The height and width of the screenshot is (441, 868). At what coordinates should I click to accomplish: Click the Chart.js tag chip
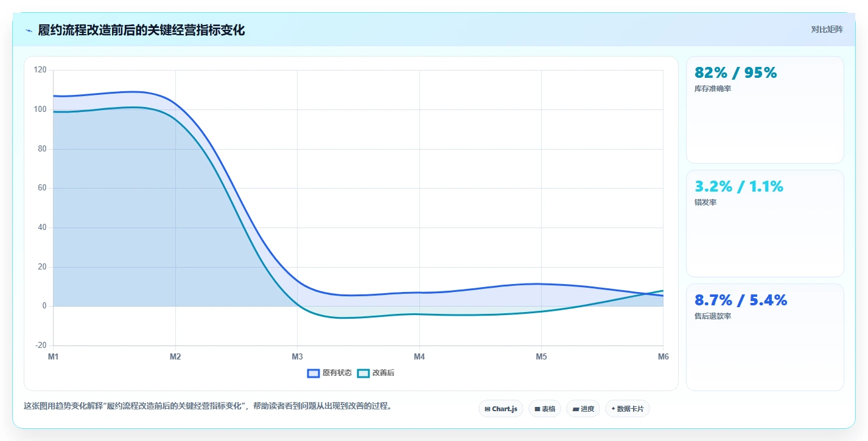(501, 409)
